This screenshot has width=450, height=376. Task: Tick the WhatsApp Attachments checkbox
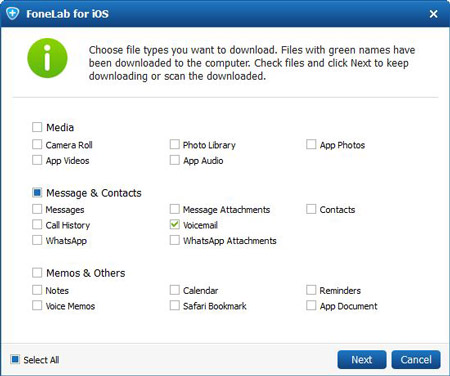coord(174,240)
